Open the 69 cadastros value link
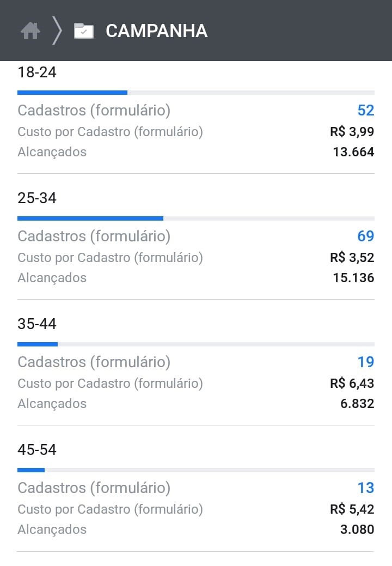The image size is (392, 566). [366, 236]
